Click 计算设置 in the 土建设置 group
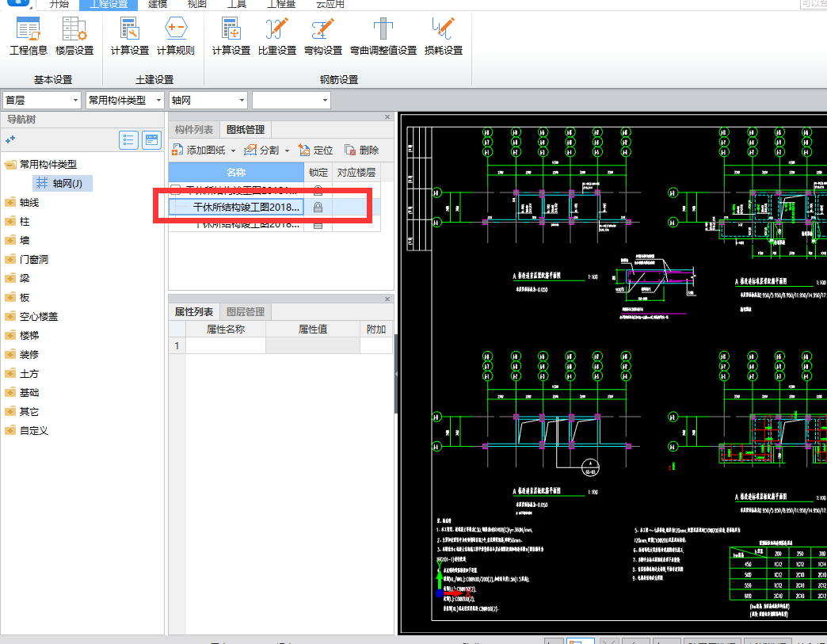This screenshot has height=644, width=827. [x=130, y=37]
